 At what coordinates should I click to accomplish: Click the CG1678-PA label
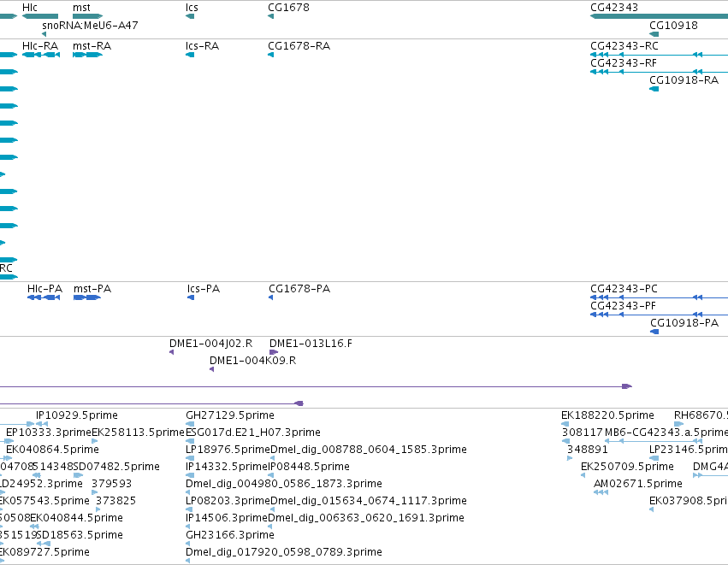point(299,289)
